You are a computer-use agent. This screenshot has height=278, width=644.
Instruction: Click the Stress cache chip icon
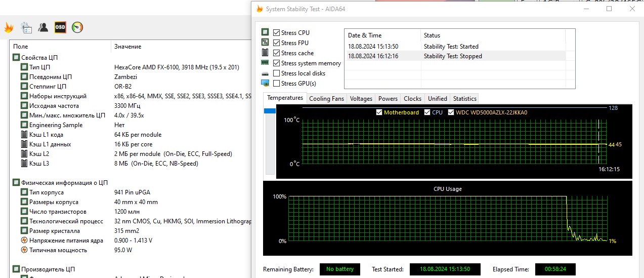click(x=265, y=53)
